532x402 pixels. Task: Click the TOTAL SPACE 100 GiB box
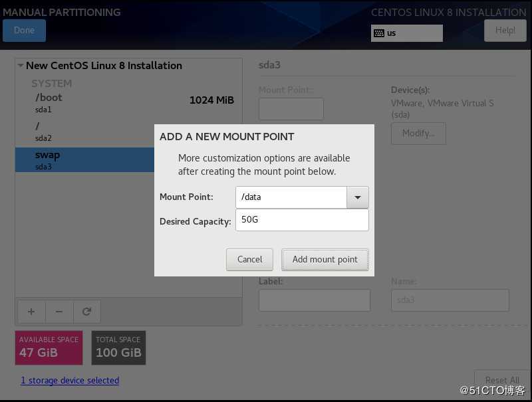point(118,348)
